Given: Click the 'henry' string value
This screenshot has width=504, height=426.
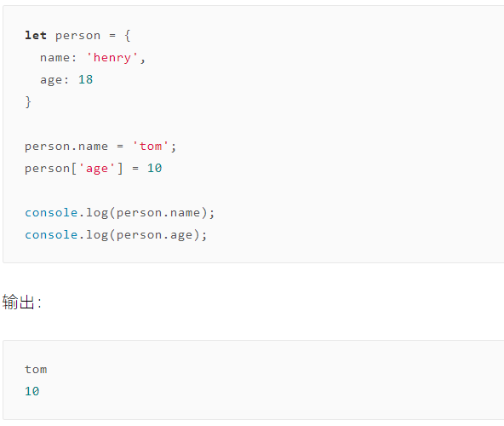Looking at the screenshot, I should pyautogui.click(x=112, y=58).
